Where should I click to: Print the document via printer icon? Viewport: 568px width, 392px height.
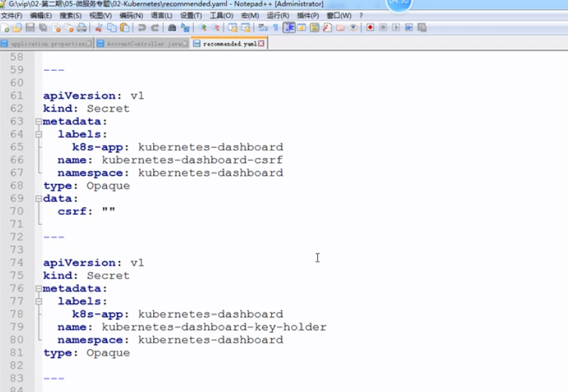(82, 28)
